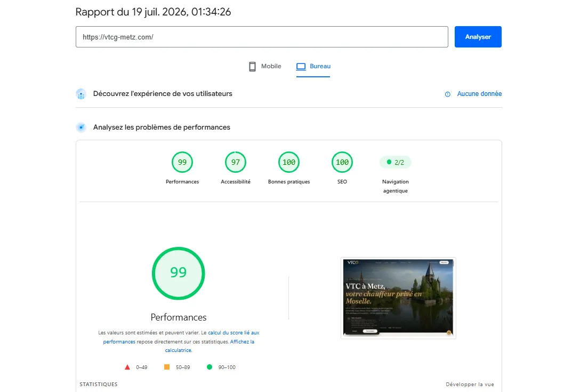Click the heading Analysez les problèmes de performances
This screenshot has width=572, height=392.
(162, 127)
